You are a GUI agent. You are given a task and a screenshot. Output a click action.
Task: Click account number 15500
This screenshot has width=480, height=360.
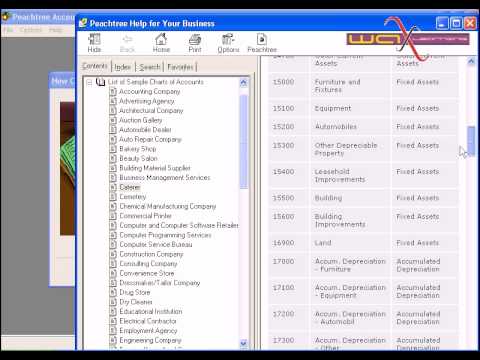pos(283,198)
